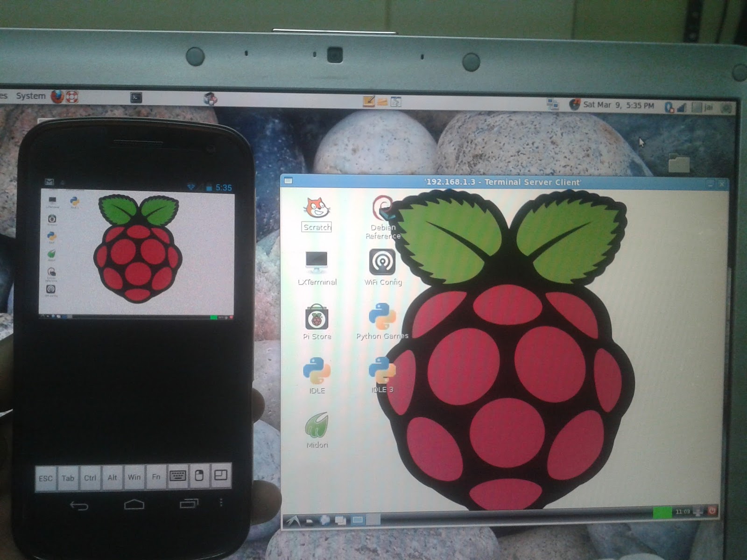Click the orange applet icon in top panel
747x560 pixels.
(383, 101)
